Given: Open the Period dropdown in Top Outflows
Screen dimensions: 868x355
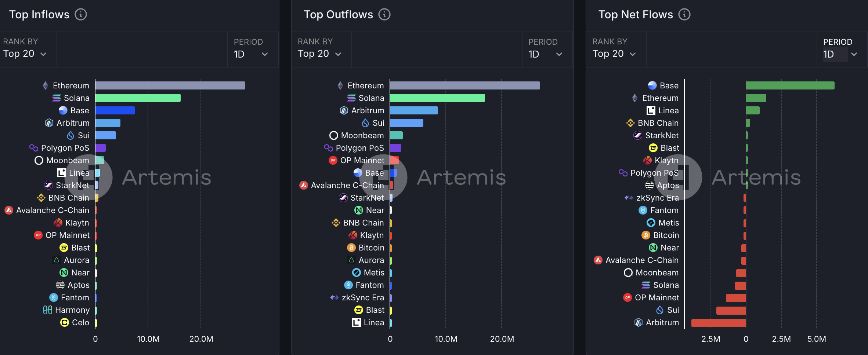Looking at the screenshot, I should [x=545, y=54].
